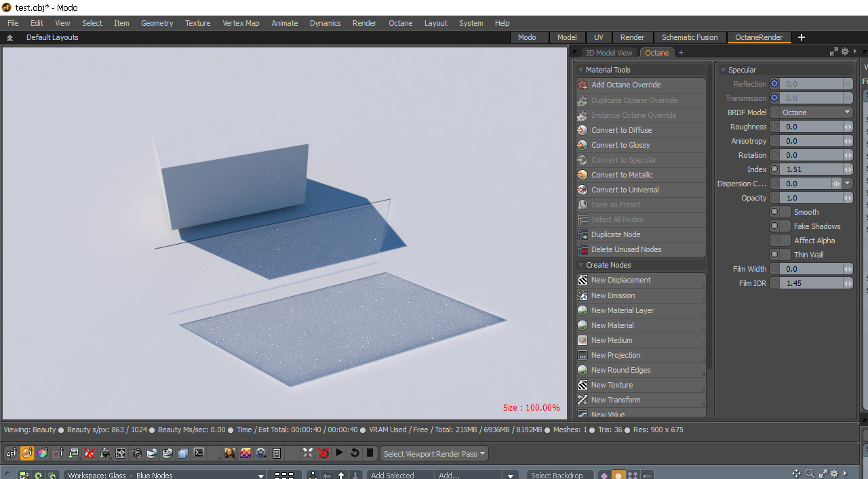
Task: Click the film reel animation icon
Action: [261, 453]
